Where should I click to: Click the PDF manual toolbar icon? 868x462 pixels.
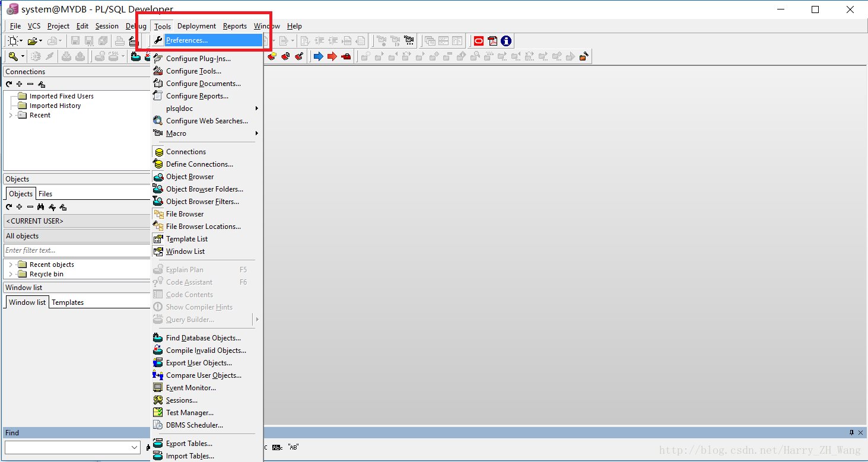tap(492, 41)
